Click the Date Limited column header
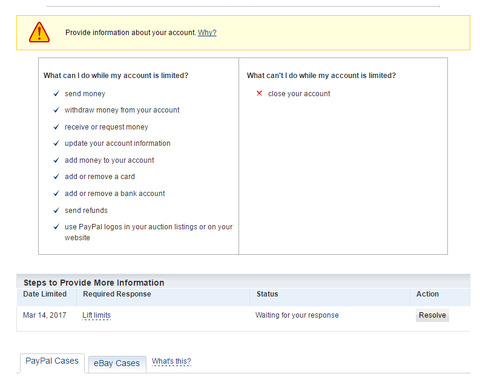The image size is (480, 377). tap(45, 294)
